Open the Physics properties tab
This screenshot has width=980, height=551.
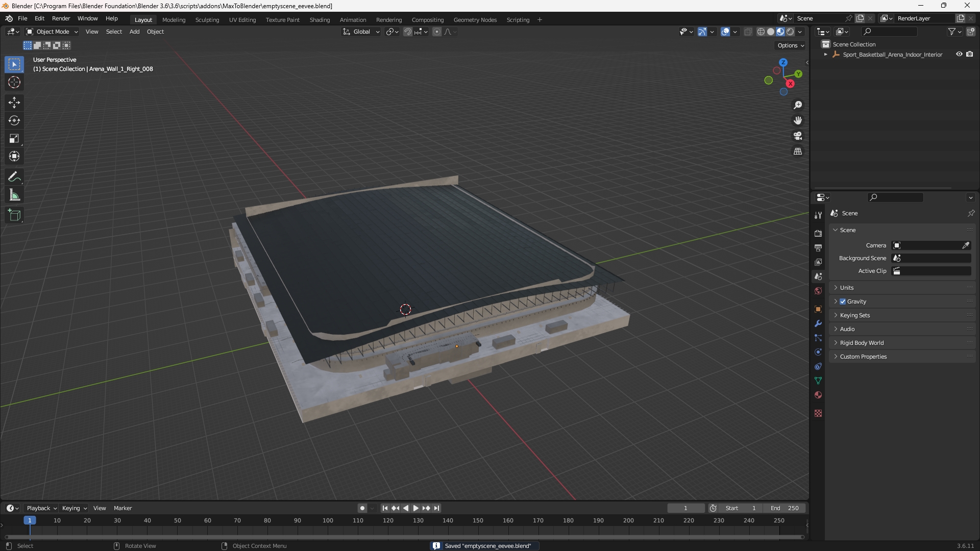[x=818, y=352]
